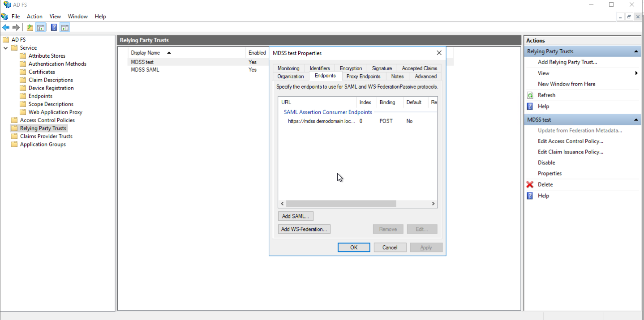Switch to the Proxy Endpoints tab
This screenshot has height=320, width=644.
pyautogui.click(x=363, y=77)
